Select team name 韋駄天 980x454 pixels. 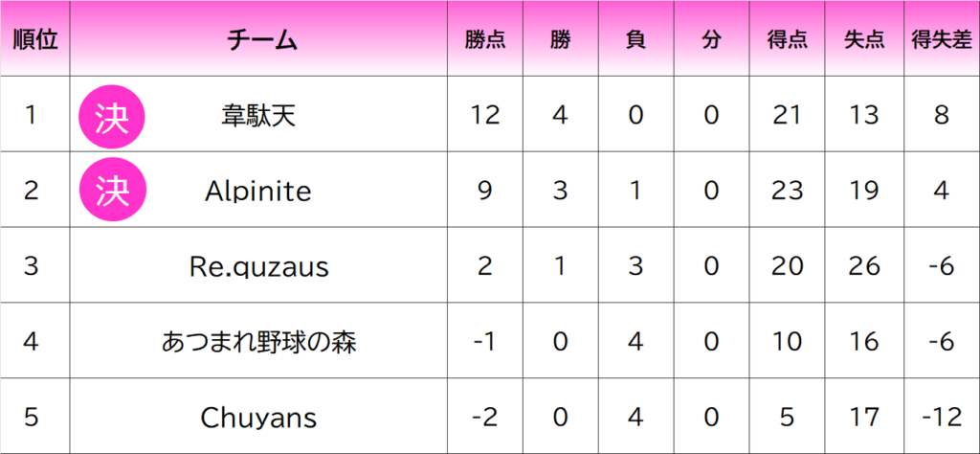[x=257, y=116]
